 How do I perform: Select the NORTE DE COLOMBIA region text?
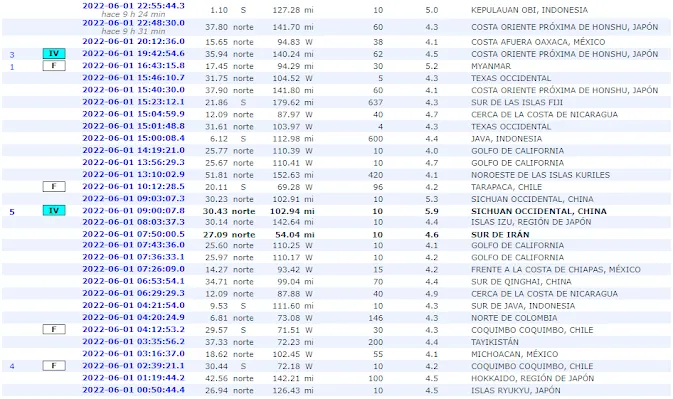tap(514, 318)
